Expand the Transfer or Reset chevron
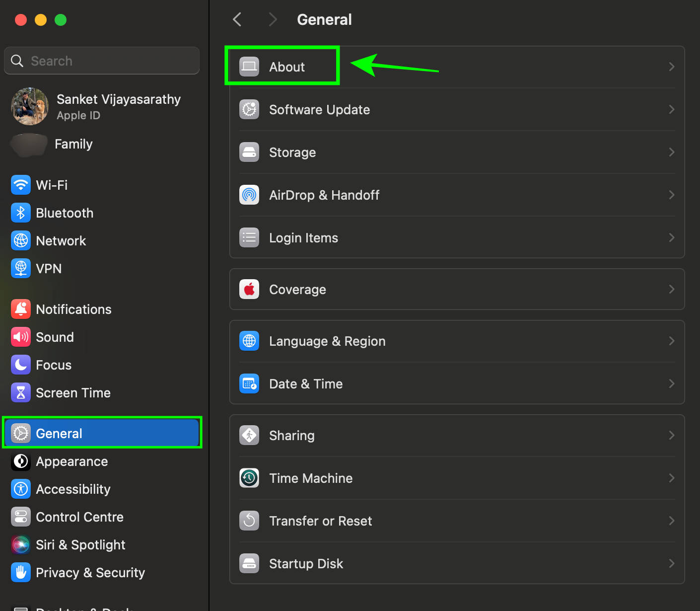700x611 pixels. click(671, 521)
